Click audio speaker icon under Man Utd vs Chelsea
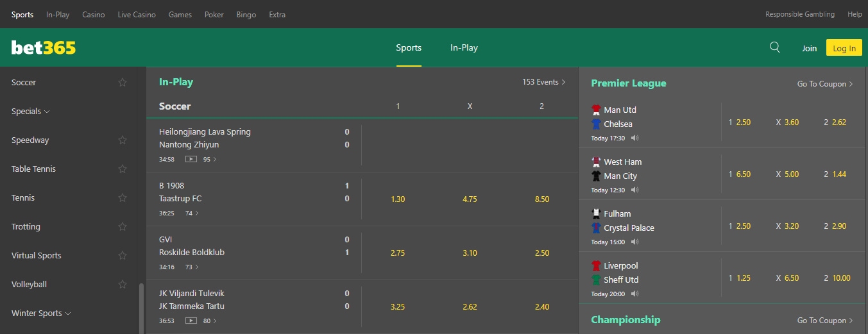This screenshot has width=868, height=334. click(634, 138)
